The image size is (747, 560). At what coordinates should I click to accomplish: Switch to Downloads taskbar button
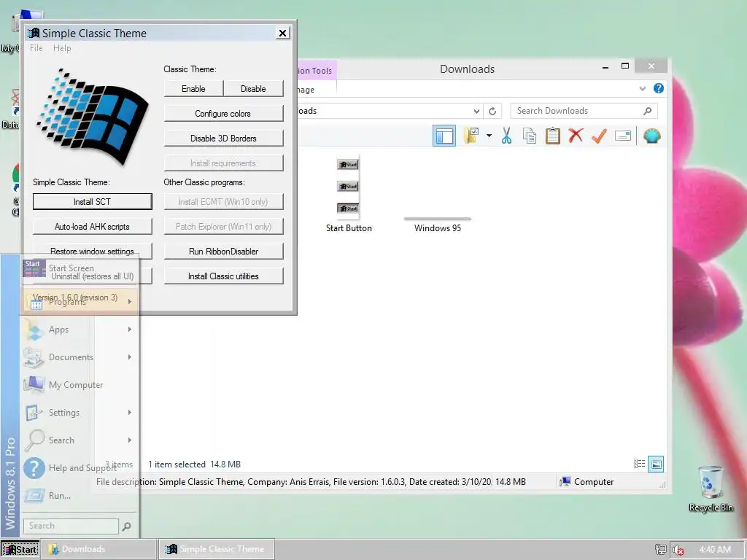pos(99,549)
